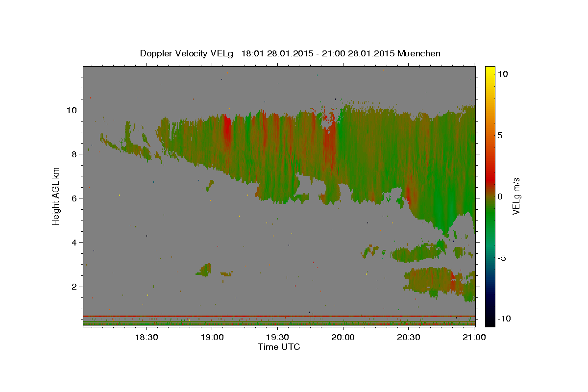This screenshot has width=588, height=392.
Task: Click the 19:30 time tick label
Action: click(277, 338)
